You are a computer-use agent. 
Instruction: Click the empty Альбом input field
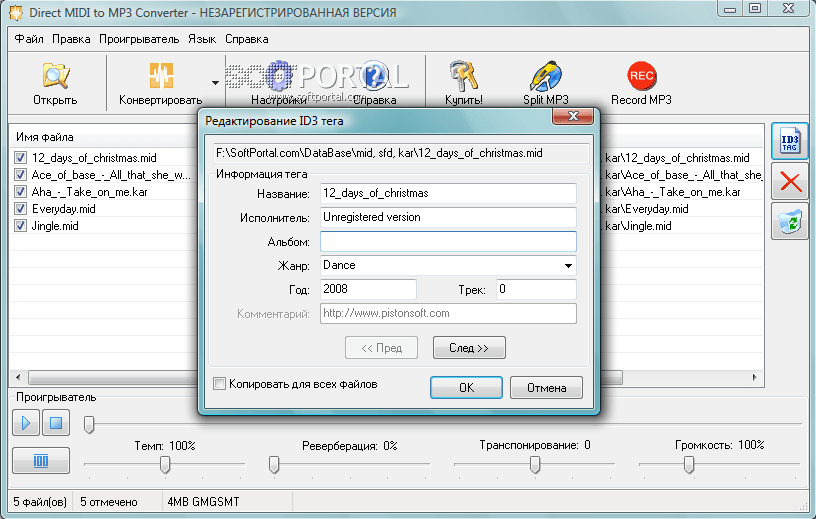click(x=448, y=242)
